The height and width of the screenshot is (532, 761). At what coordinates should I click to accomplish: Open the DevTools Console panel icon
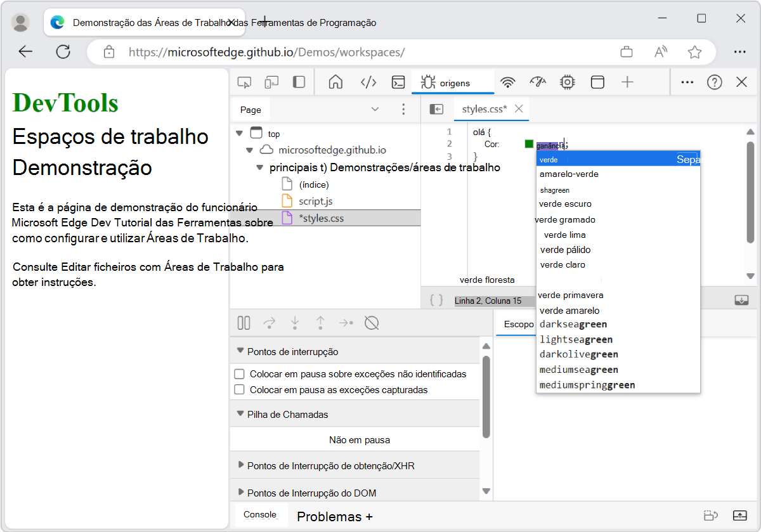[399, 82]
